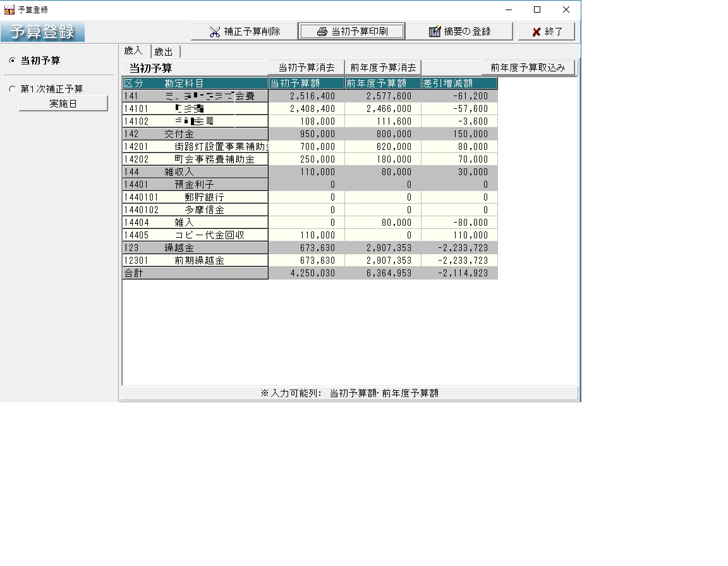Click the 前年度予算額 cell for 雑入
The height and width of the screenshot is (566, 728).
click(x=383, y=223)
